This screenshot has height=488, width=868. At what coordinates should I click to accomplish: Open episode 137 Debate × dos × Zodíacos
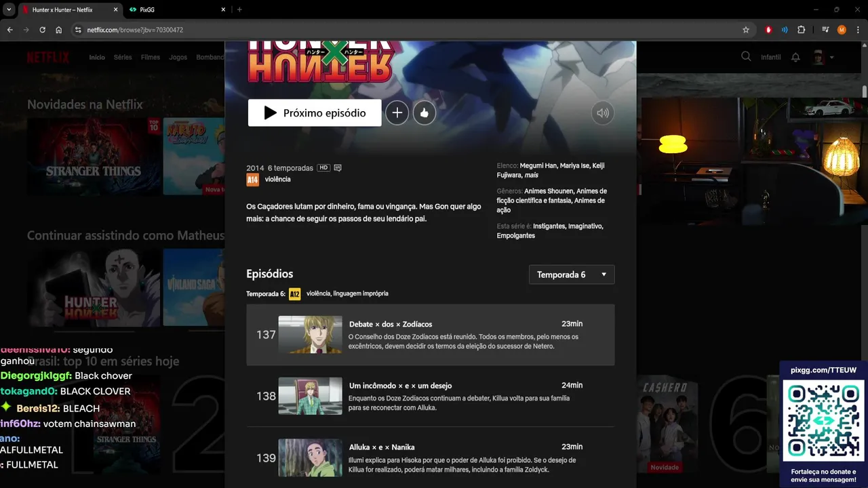pyautogui.click(x=431, y=335)
